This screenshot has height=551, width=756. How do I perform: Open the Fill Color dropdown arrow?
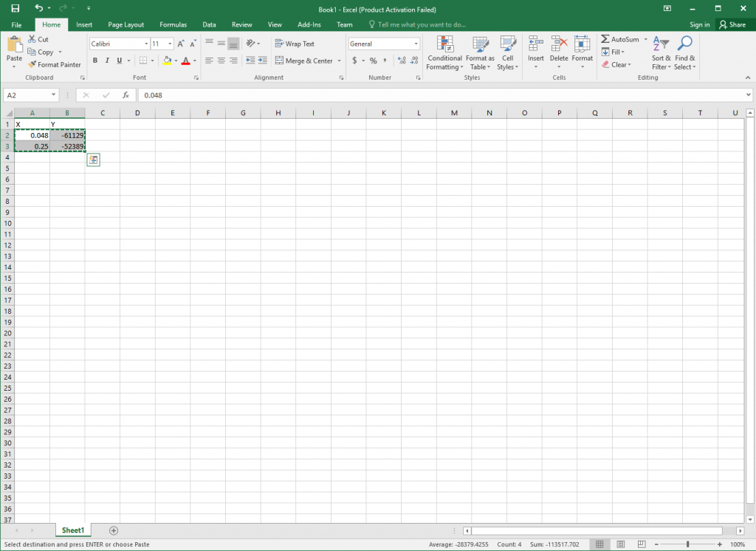[x=176, y=61]
